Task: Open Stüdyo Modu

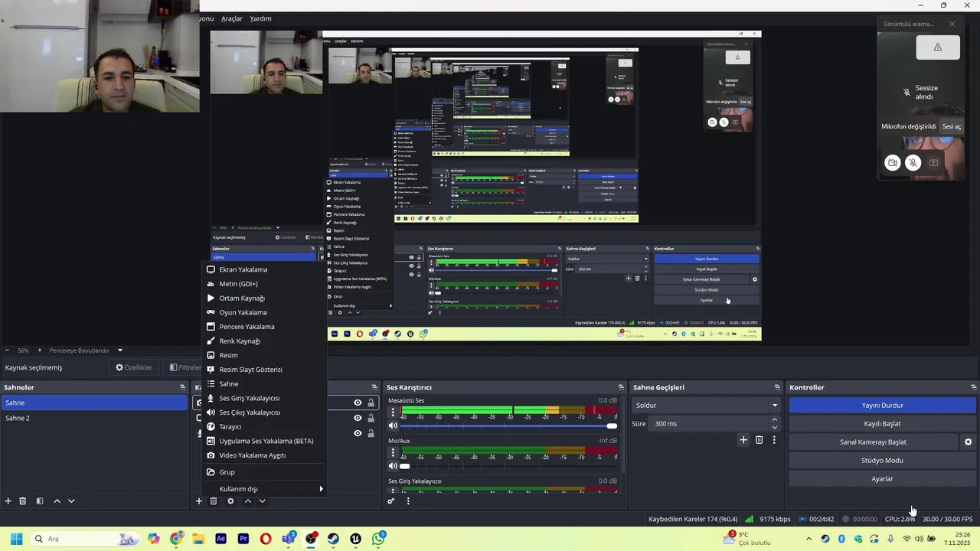Action: (x=883, y=461)
